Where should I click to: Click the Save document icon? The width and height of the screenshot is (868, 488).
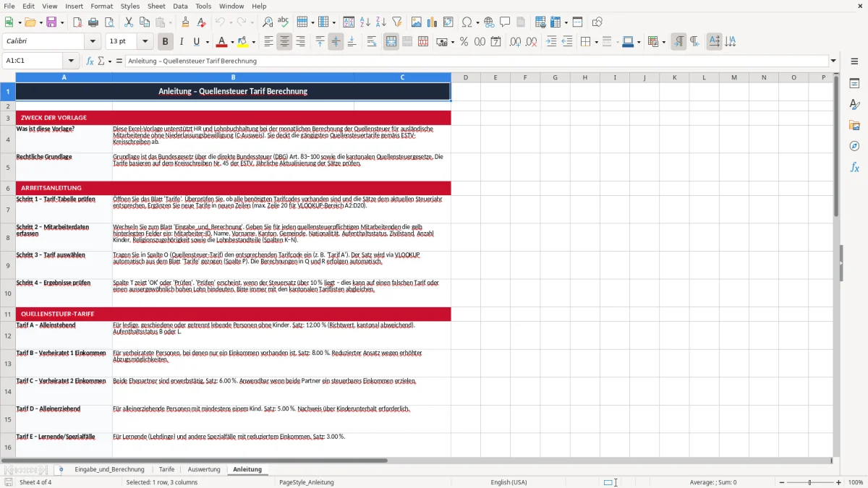(x=51, y=22)
